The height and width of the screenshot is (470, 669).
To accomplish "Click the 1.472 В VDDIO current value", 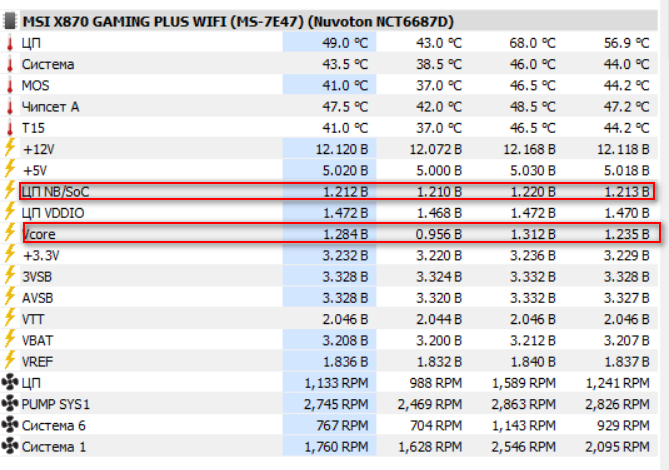I will coord(345,213).
